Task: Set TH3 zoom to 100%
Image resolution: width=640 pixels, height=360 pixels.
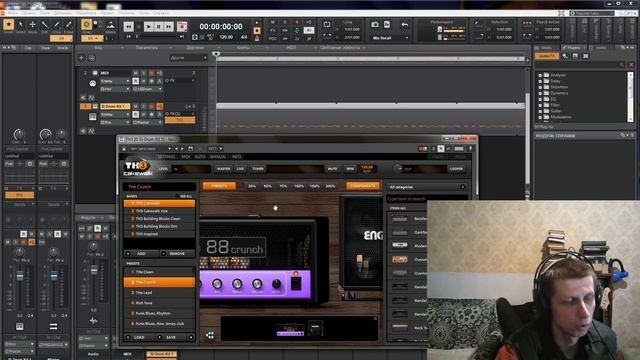Action: pos(299,187)
